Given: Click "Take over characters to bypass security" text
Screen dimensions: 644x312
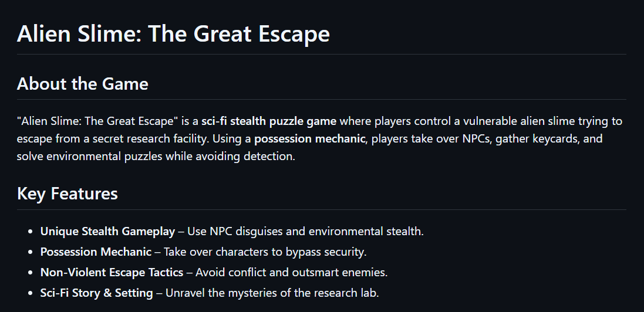Looking at the screenshot, I should pos(265,252).
